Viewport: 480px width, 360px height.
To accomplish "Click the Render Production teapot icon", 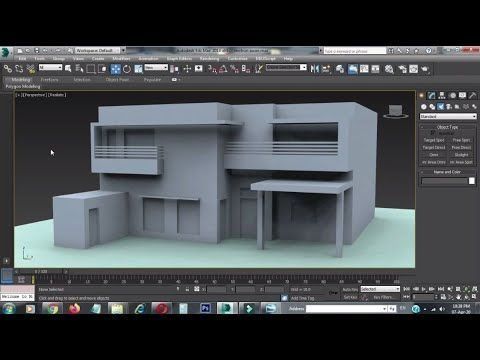I will click(x=425, y=69).
